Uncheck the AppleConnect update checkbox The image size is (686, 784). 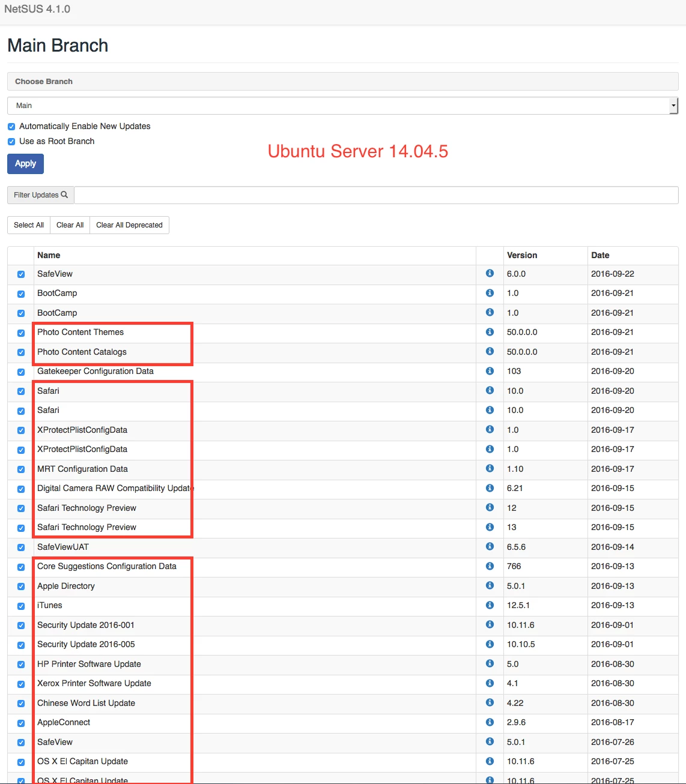21,723
